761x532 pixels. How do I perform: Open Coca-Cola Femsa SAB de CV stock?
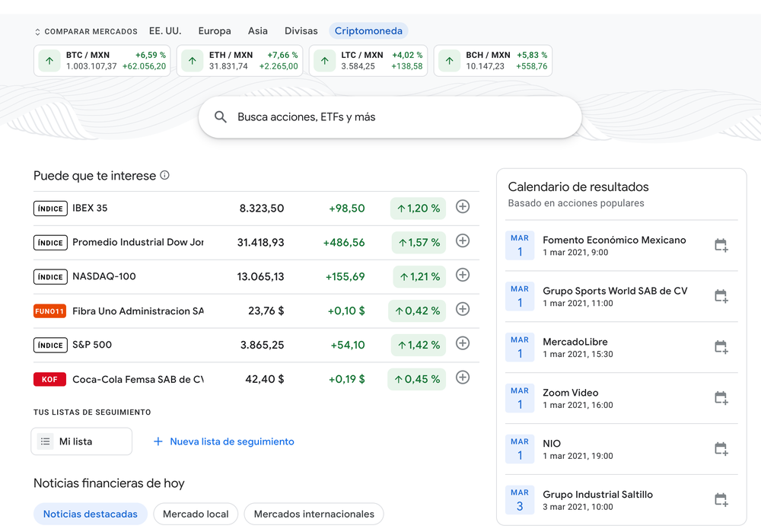pyautogui.click(x=256, y=379)
